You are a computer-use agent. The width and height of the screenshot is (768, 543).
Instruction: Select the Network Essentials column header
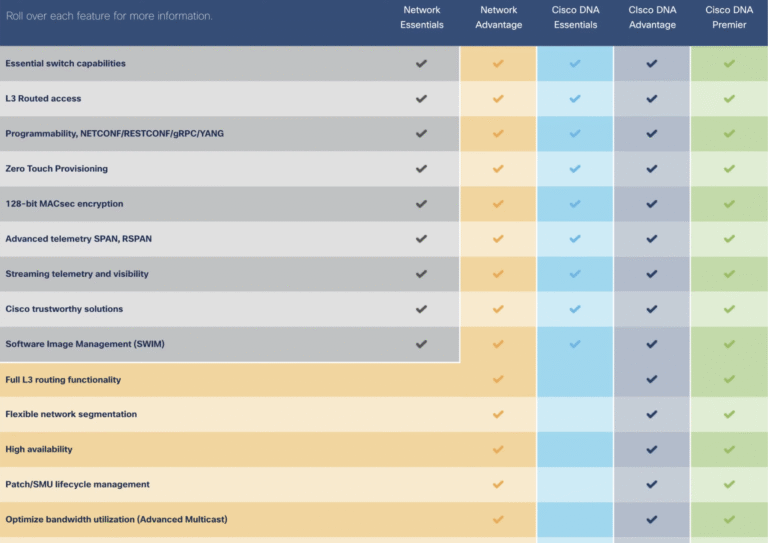422,17
